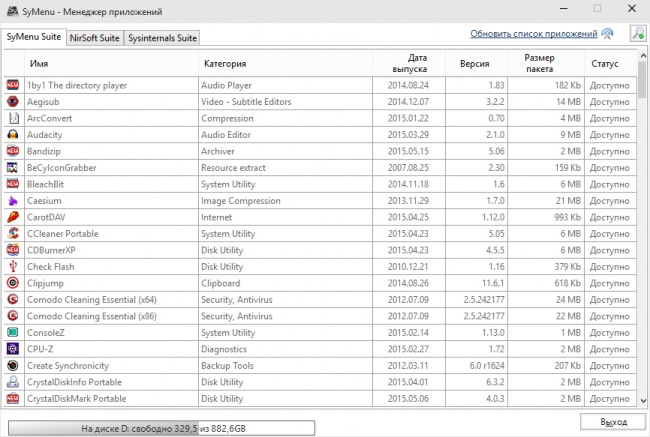Click the scrollbar up arrow
Screen dimensions: 650x437
[643, 55]
